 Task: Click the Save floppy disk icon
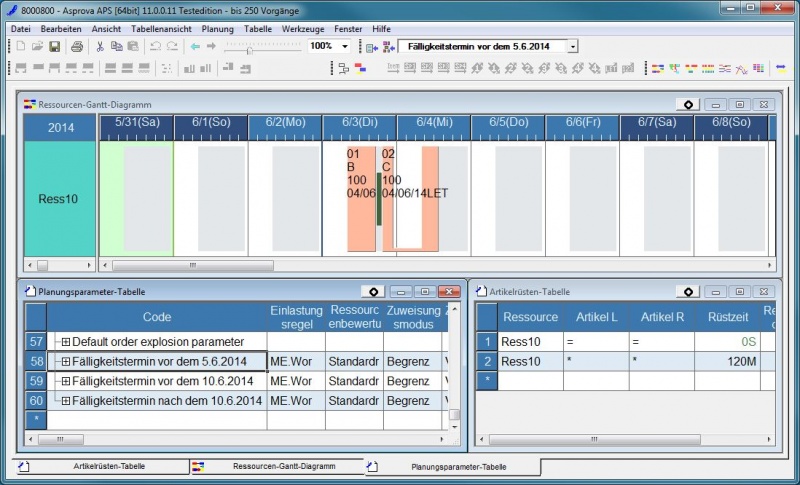pos(54,47)
